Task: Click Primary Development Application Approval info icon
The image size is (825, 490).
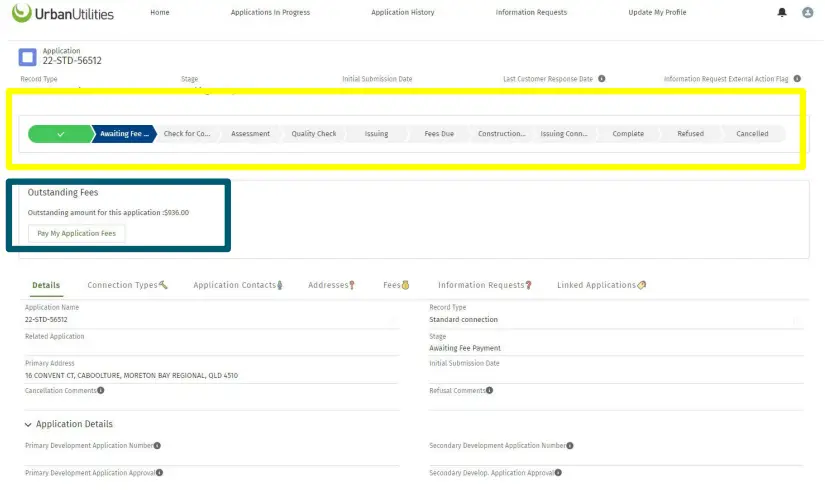Action: coord(159,473)
